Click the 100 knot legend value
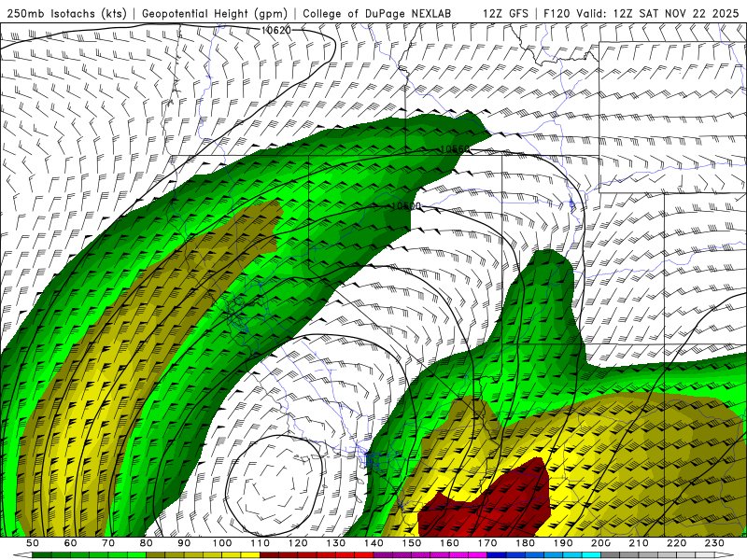The image size is (747, 560). [222, 543]
